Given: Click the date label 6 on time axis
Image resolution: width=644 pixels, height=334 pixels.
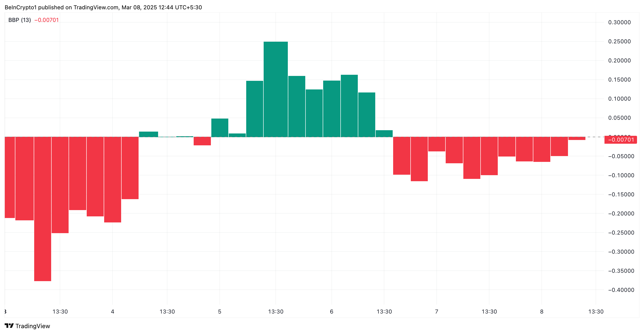Looking at the screenshot, I should tap(332, 311).
